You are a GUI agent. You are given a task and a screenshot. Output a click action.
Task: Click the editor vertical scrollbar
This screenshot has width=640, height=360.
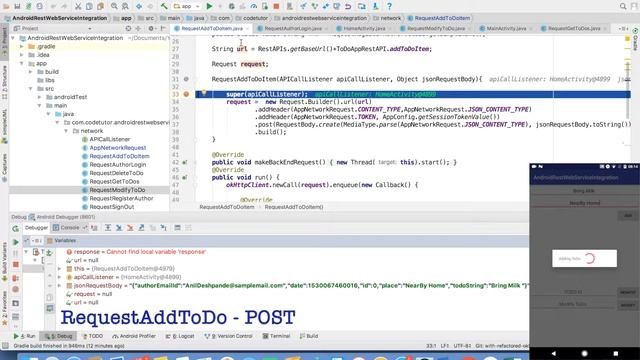[x=628, y=92]
